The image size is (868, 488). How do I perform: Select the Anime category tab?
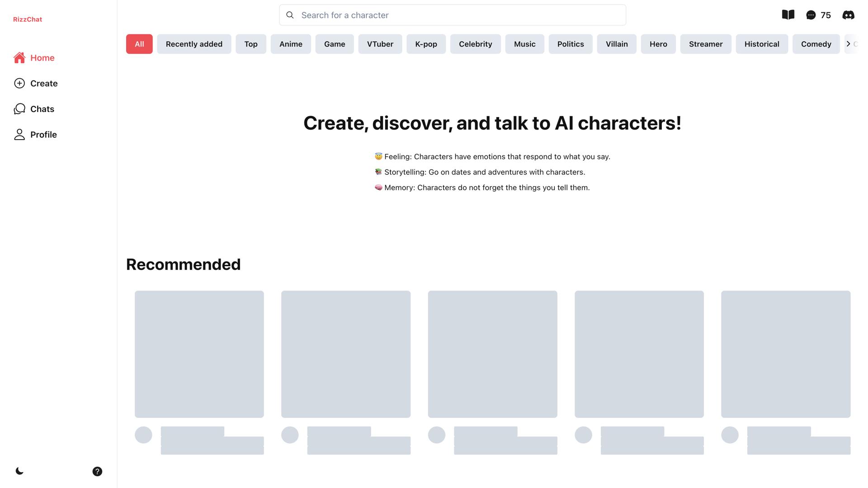click(291, 44)
